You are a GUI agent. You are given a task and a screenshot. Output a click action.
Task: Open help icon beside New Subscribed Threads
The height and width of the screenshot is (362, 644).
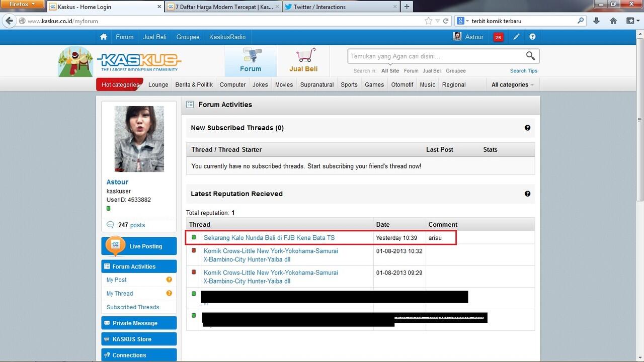(x=527, y=128)
